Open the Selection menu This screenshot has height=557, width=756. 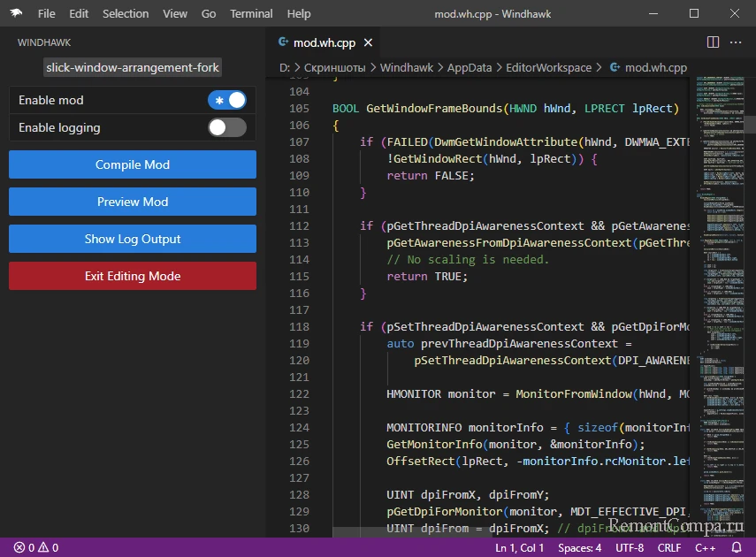(x=126, y=13)
